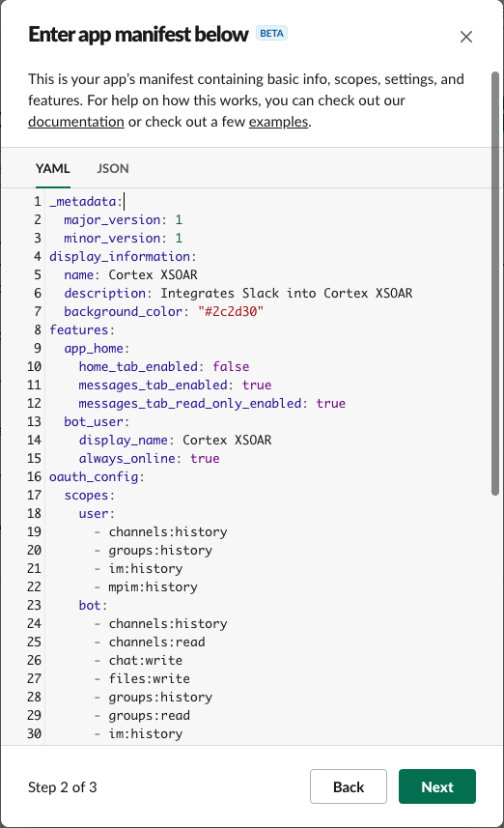This screenshot has height=828, width=504.
Task: Click the Next button
Action: [x=437, y=786]
